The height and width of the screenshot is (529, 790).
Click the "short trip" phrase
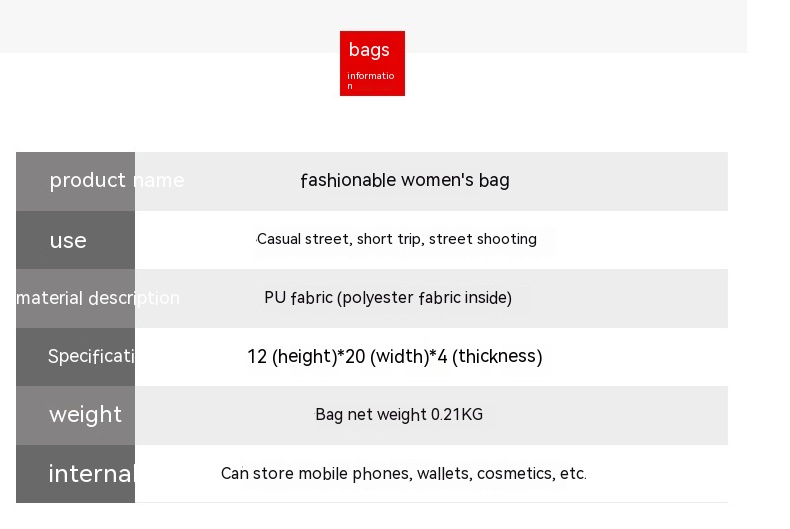click(x=389, y=239)
